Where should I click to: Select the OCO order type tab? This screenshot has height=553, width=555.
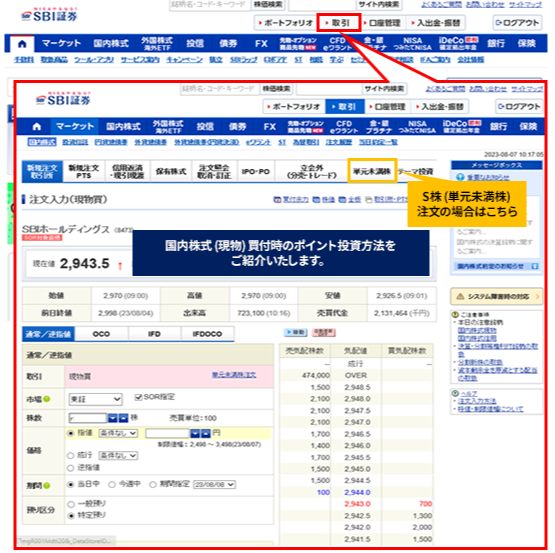coord(101,334)
